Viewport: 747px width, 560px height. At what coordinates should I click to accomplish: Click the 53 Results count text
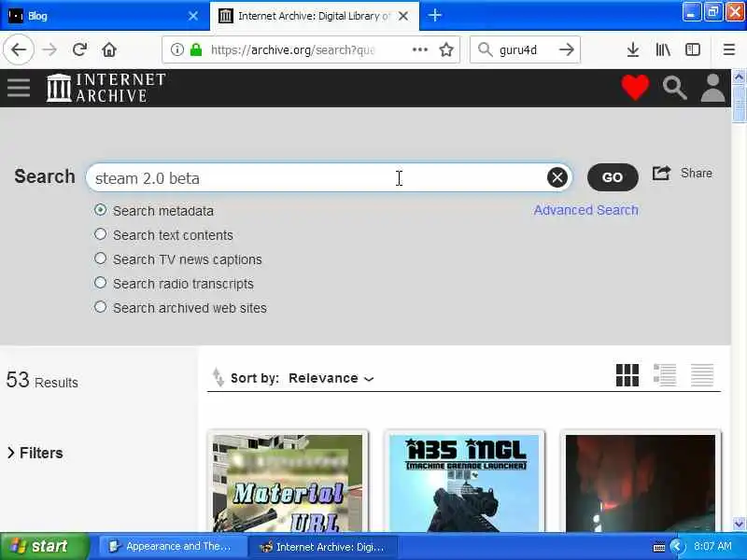(x=42, y=380)
